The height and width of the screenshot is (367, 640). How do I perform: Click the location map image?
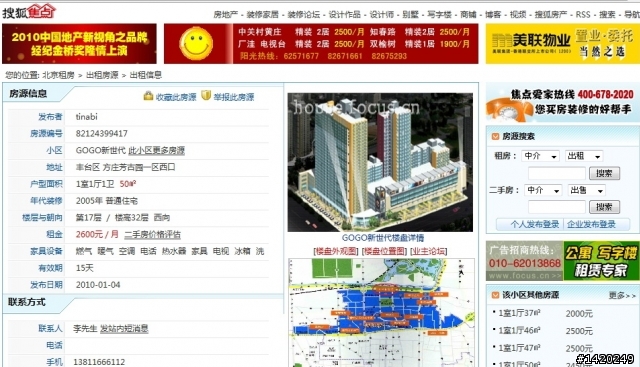(382, 313)
